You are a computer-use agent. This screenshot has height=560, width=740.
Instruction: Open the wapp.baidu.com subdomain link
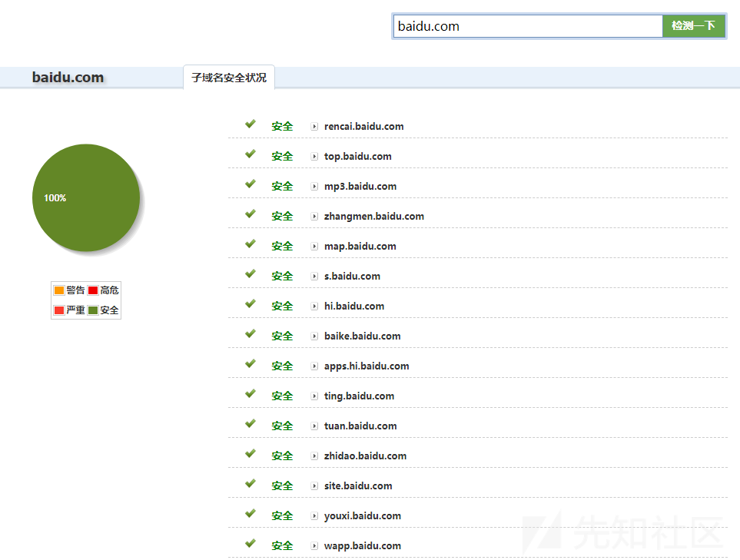363,546
